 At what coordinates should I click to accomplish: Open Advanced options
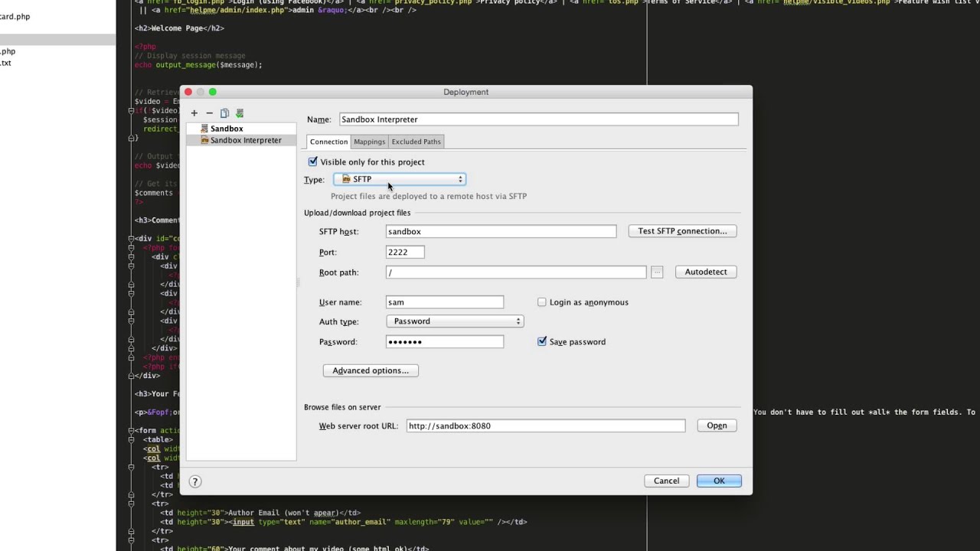(x=371, y=370)
